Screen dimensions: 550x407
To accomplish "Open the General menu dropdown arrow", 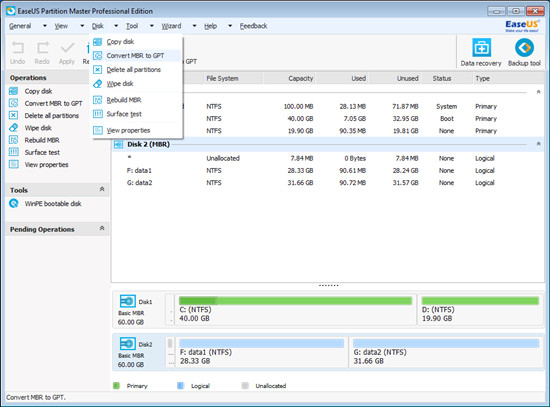I will [45, 26].
